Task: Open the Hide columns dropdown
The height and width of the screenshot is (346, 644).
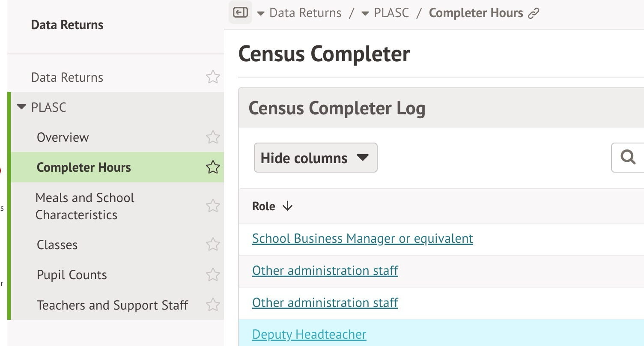Action: click(316, 158)
